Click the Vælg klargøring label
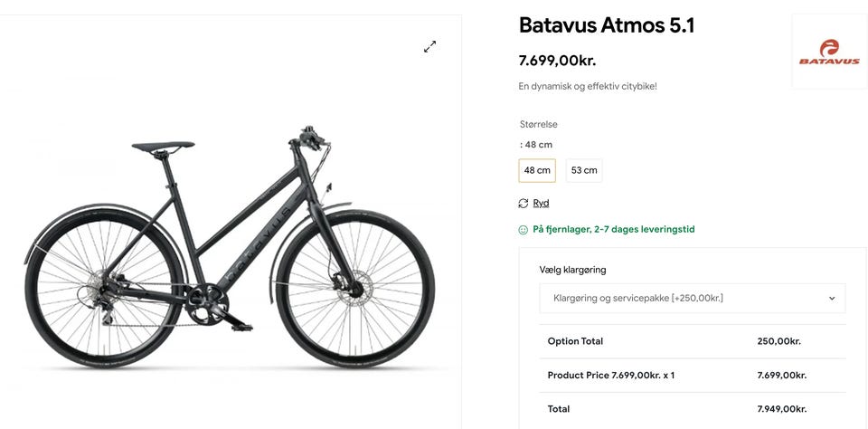Screen dimensions: 868x429 click(x=572, y=270)
